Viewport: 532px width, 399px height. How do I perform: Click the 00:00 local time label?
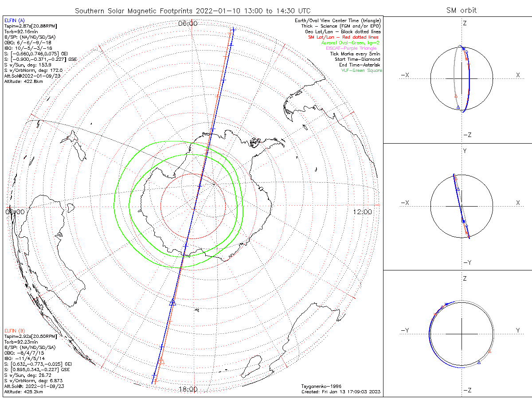15,212
